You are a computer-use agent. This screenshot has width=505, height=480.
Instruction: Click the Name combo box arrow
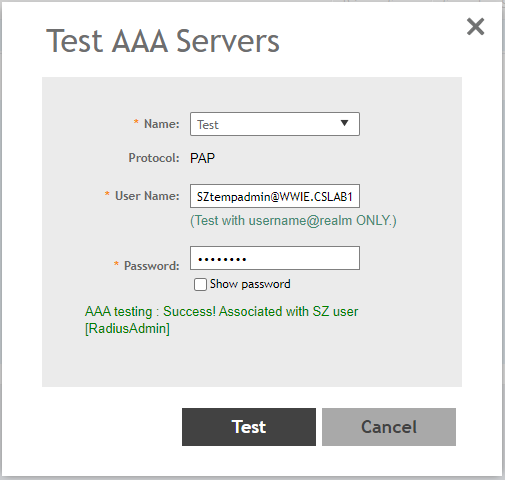[344, 123]
